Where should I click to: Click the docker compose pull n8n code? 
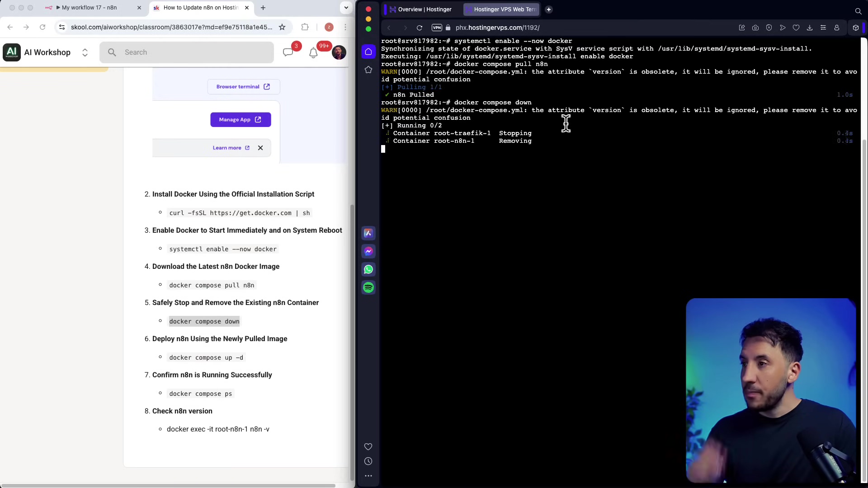click(x=212, y=285)
